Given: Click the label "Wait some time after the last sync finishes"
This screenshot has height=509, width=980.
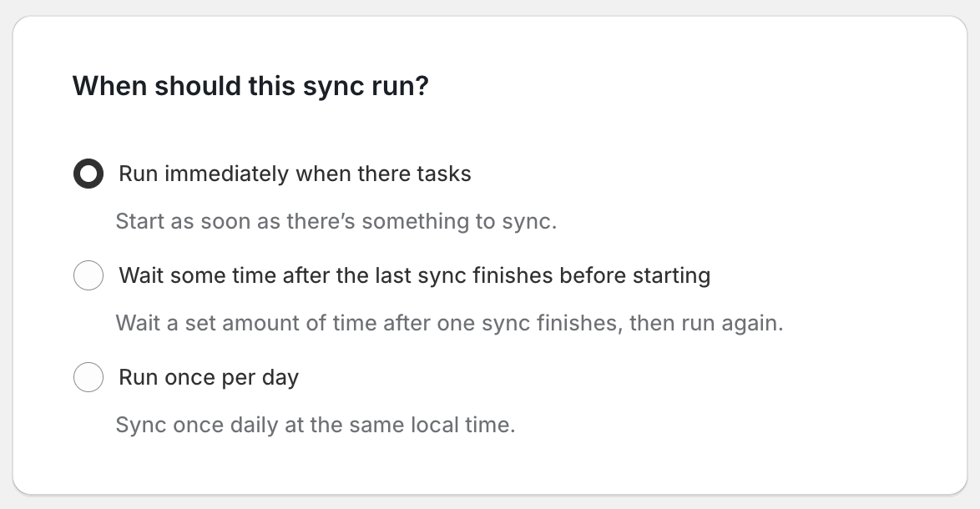Looking at the screenshot, I should point(415,275).
